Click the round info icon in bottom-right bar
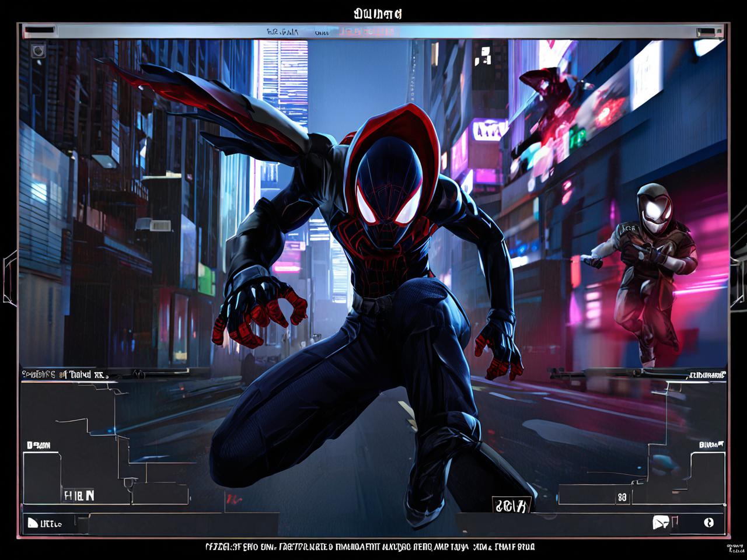Viewport: 747px width, 560px height. pyautogui.click(x=709, y=522)
